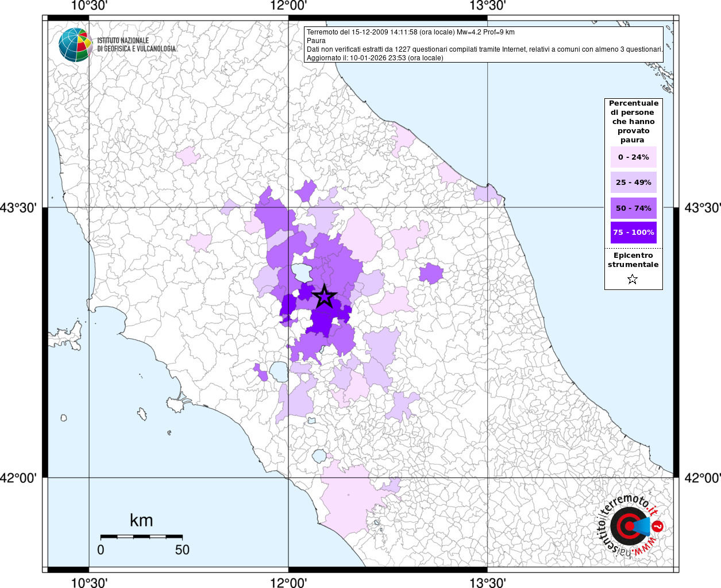Select the 0 - 24% legend swatch
Image resolution: width=721 pixels, height=588 pixels.
(633, 157)
